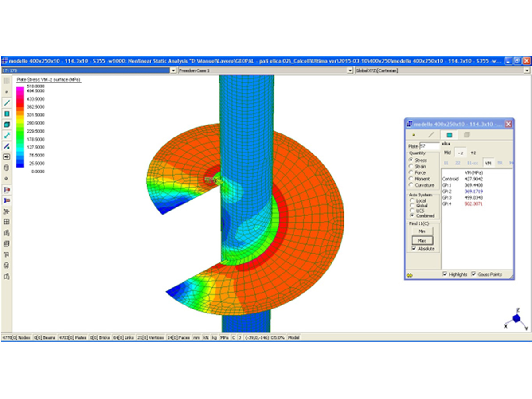This screenshot has height=399, width=532.
Task: Open the result case dropdown showing 17: 170
Action: [x=173, y=70]
